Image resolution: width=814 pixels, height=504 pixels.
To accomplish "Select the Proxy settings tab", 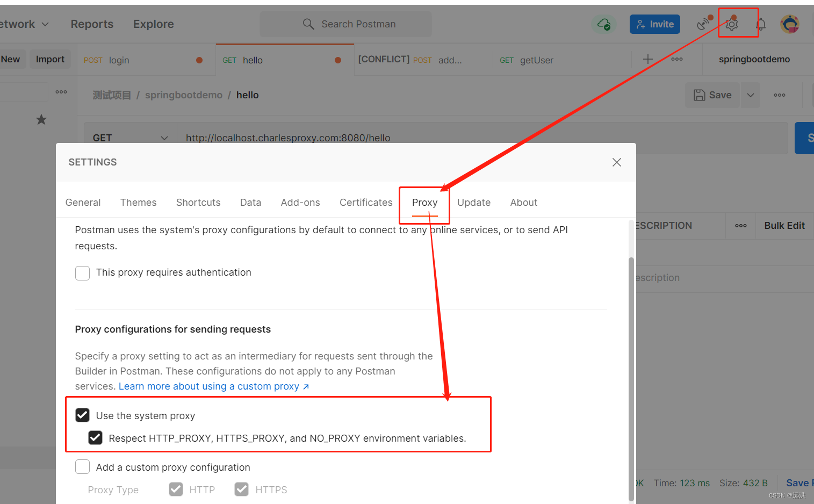I will [x=424, y=203].
